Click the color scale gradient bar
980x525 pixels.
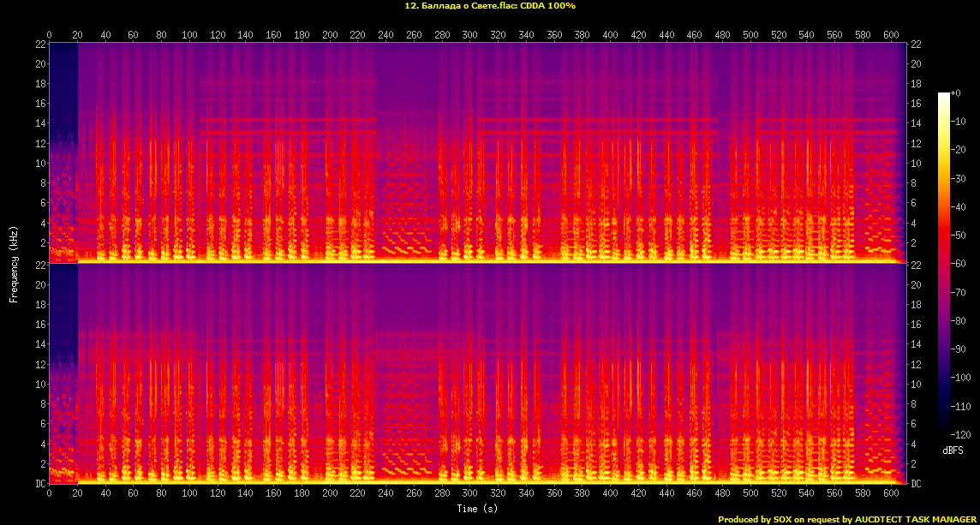pyautogui.click(x=943, y=267)
